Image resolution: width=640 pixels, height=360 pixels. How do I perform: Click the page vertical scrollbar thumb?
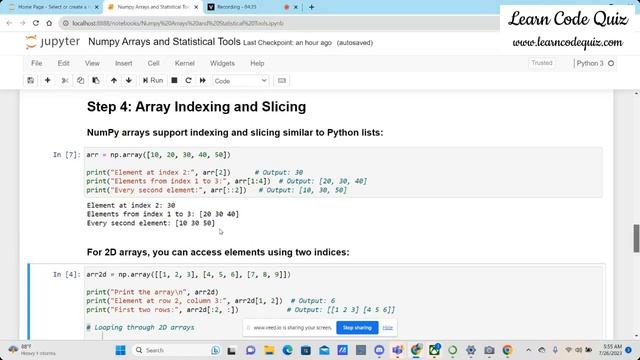click(x=636, y=238)
